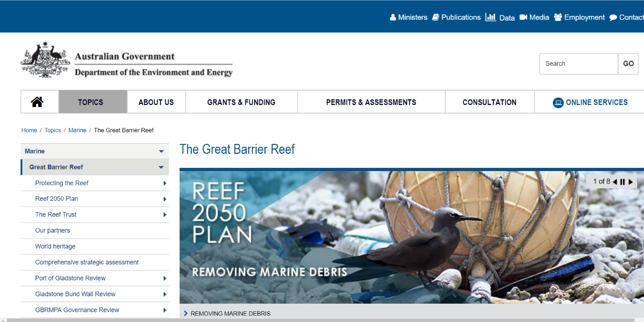The height and width of the screenshot is (322, 644).
Task: Open Online Services menu item
Action: [x=589, y=102]
